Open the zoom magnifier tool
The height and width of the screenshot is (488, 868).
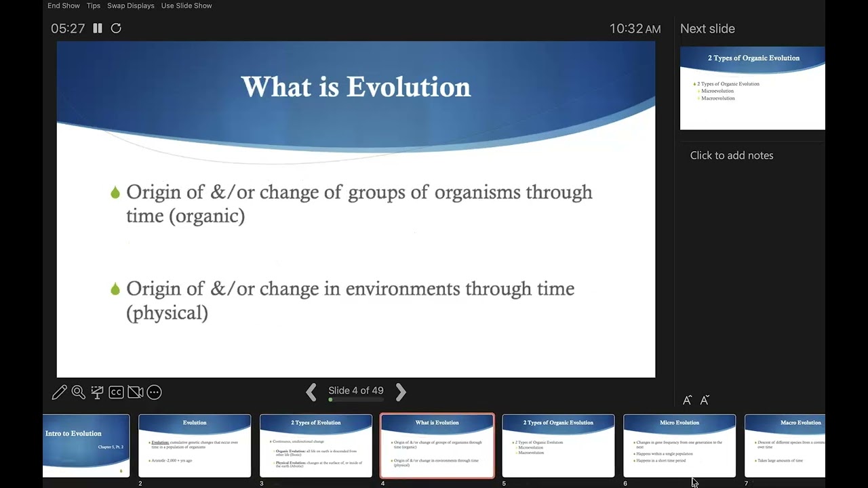coord(78,392)
